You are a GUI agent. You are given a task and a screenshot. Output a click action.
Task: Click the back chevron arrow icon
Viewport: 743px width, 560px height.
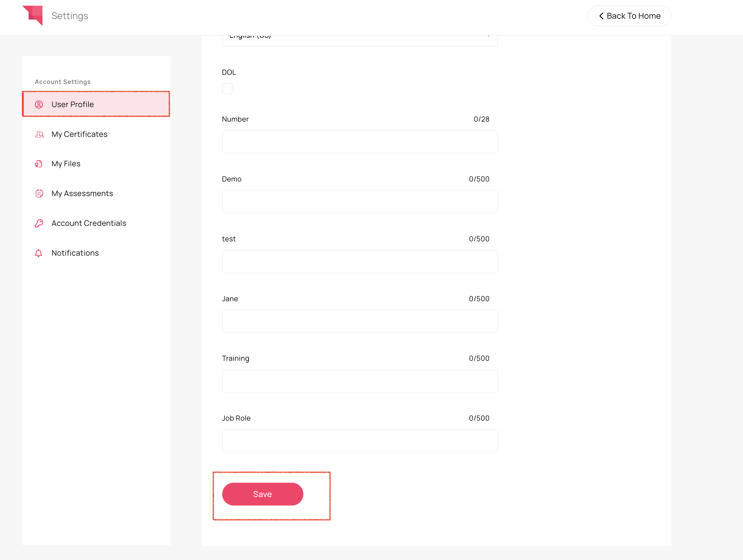tap(601, 16)
